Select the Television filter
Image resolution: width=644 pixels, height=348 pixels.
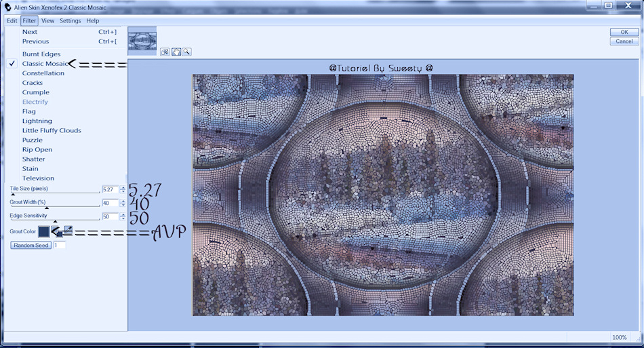click(66, 178)
